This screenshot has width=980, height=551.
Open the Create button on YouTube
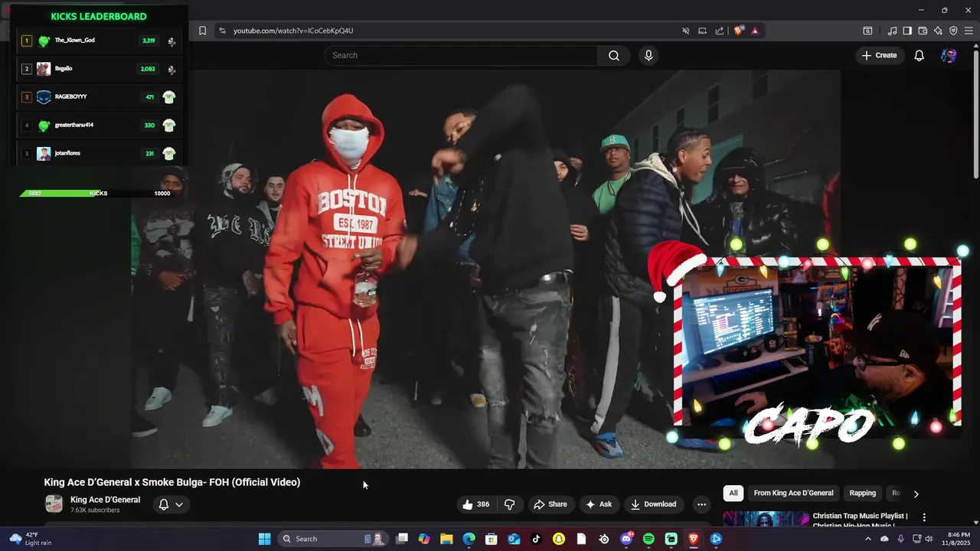pyautogui.click(x=879, y=55)
